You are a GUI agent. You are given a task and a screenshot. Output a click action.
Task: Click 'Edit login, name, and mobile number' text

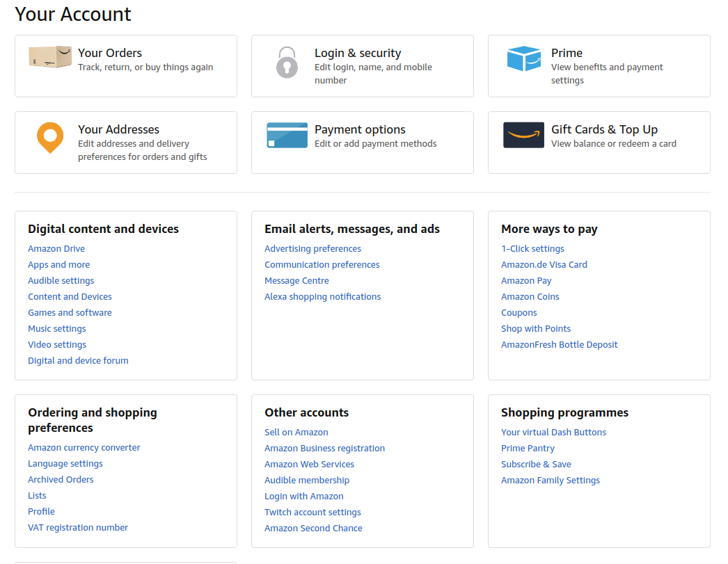point(373,74)
